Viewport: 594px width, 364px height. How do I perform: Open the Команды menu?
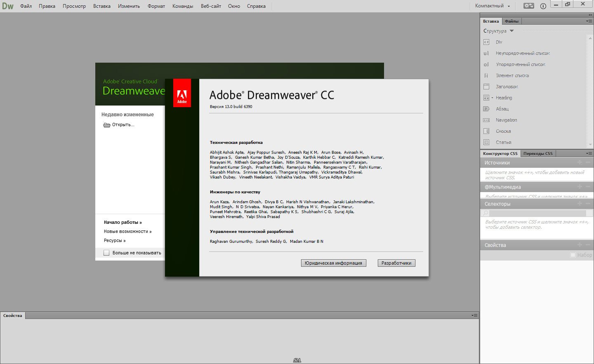[x=183, y=6]
